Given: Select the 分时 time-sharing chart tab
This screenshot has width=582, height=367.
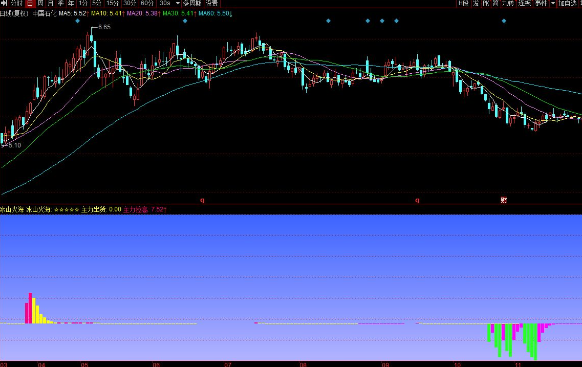Looking at the screenshot, I should (x=16, y=3).
